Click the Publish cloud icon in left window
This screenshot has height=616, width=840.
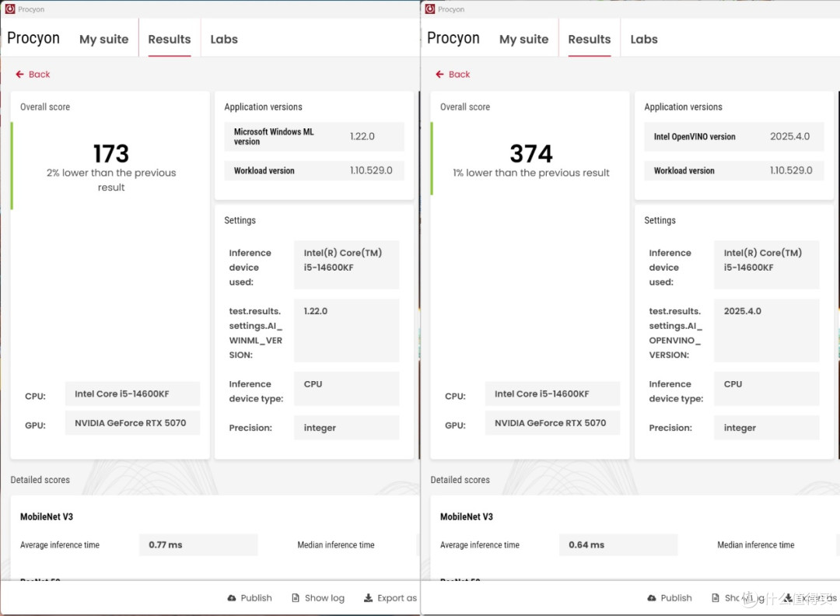point(232,598)
